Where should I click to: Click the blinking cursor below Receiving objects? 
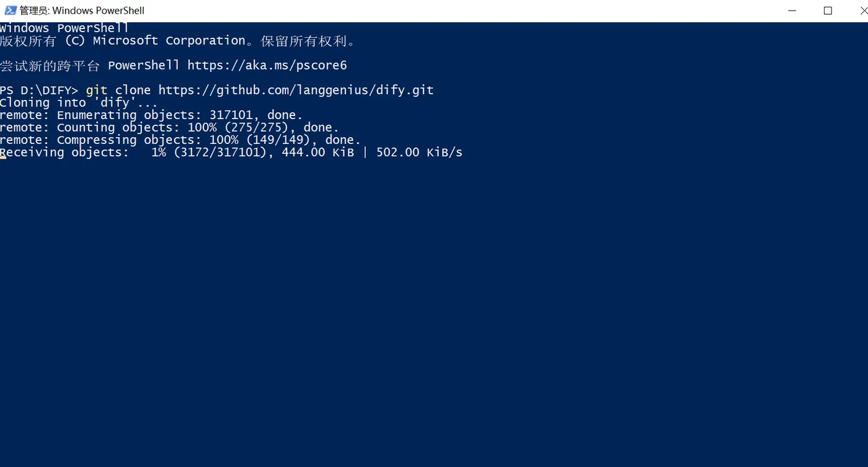tap(3, 158)
